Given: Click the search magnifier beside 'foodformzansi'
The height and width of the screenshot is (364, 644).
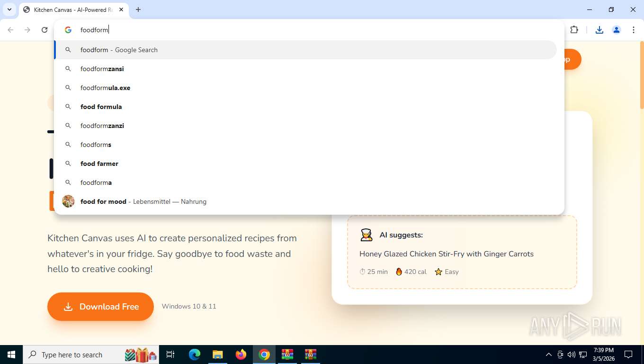Looking at the screenshot, I should pos(68,69).
